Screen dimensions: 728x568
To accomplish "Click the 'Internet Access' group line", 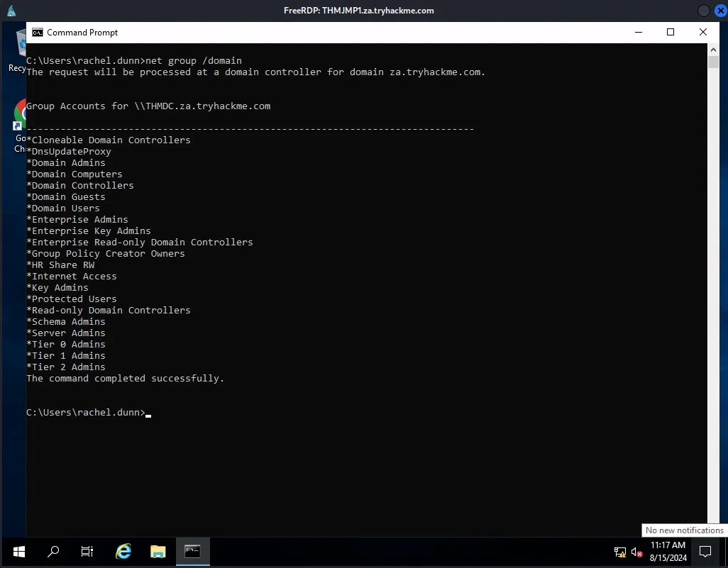I will coord(72,277).
